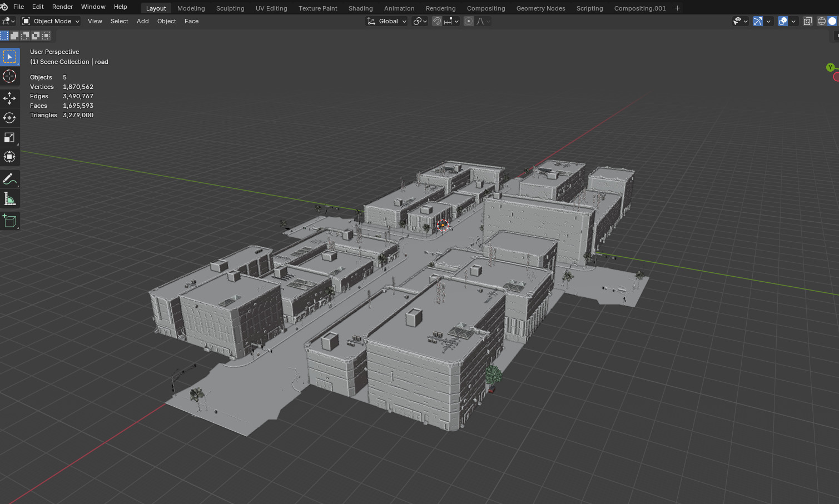Viewport: 839px width, 504px height.
Task: Open the File menu
Action: (18, 7)
